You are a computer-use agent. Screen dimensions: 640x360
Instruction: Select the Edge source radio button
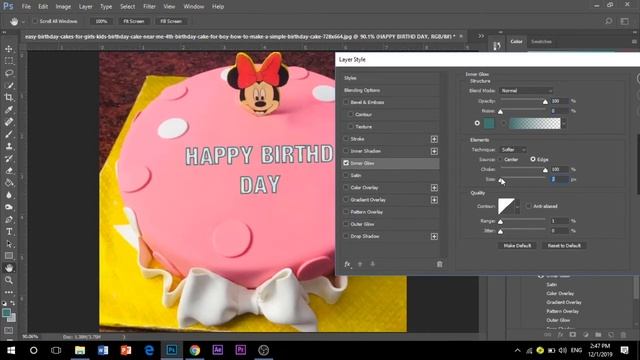[x=533, y=159]
